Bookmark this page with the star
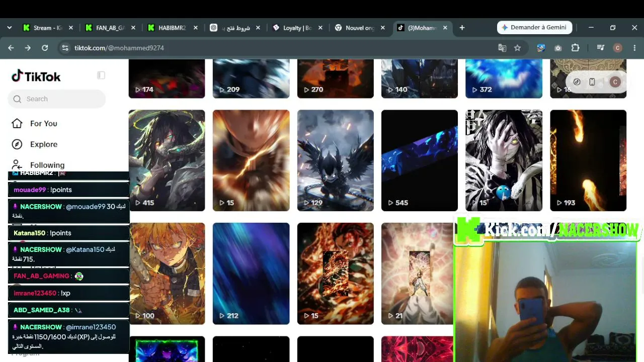Screen dimensions: 644x362 pyautogui.click(x=517, y=48)
